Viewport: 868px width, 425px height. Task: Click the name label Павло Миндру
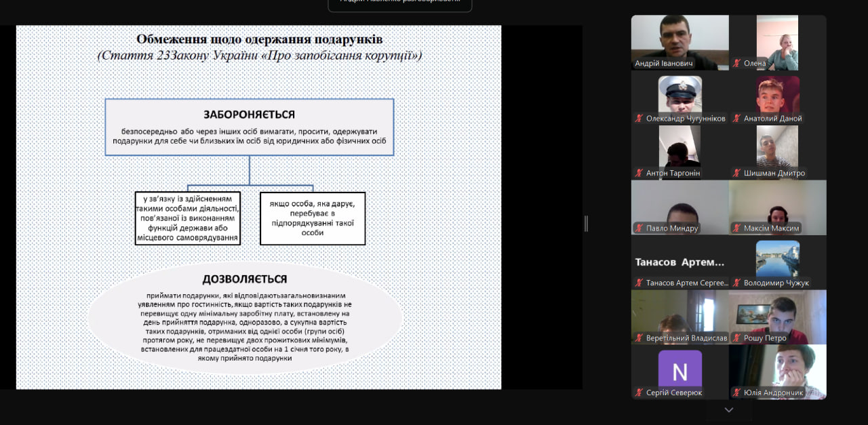coord(671,228)
